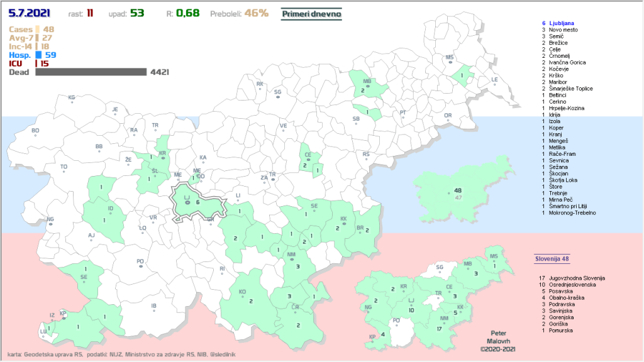Click the Primeri dnevno button
The image size is (644, 362).
click(312, 13)
